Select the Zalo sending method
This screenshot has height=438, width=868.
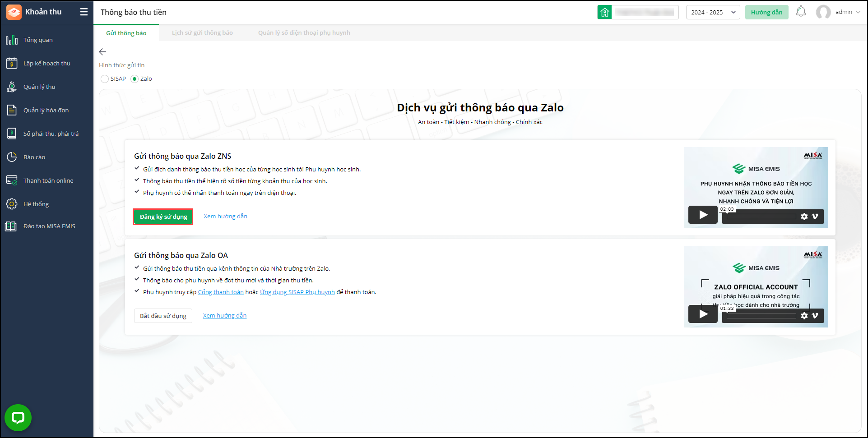(135, 79)
